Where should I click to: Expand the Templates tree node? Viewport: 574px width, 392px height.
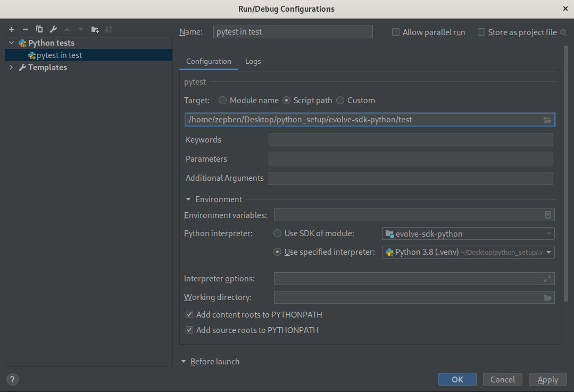point(12,68)
